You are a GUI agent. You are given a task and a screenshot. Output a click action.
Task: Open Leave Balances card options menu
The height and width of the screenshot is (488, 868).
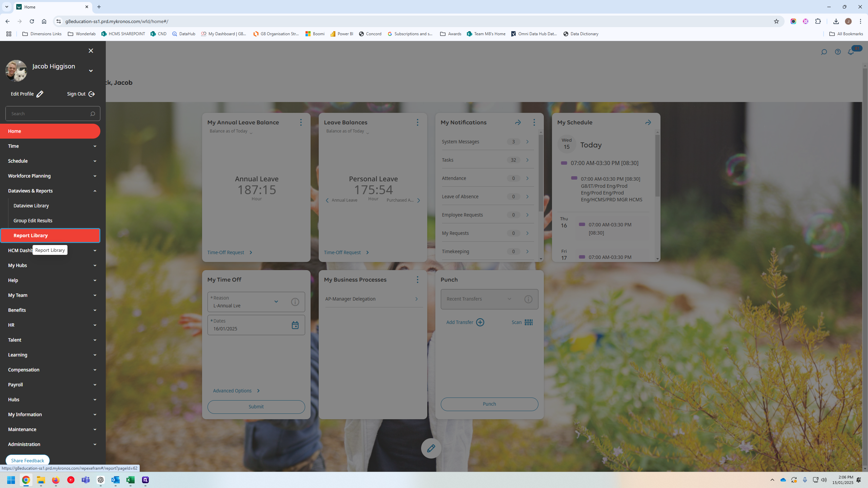pos(417,122)
